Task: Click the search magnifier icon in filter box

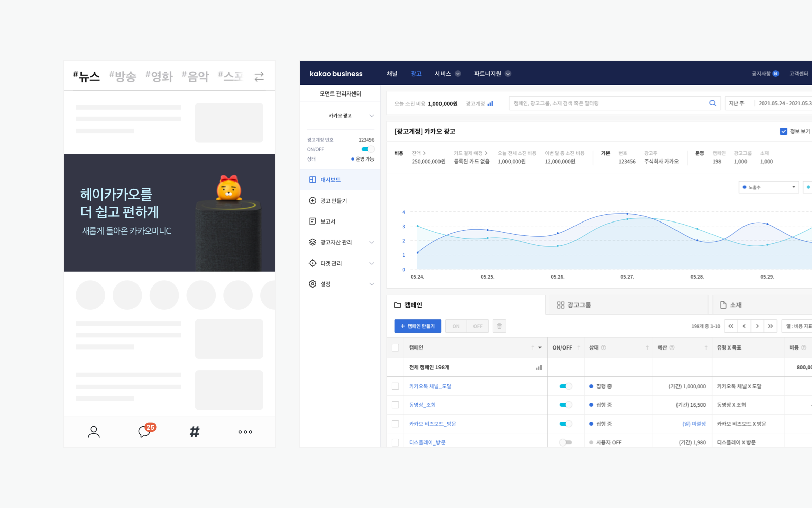Action: point(713,103)
